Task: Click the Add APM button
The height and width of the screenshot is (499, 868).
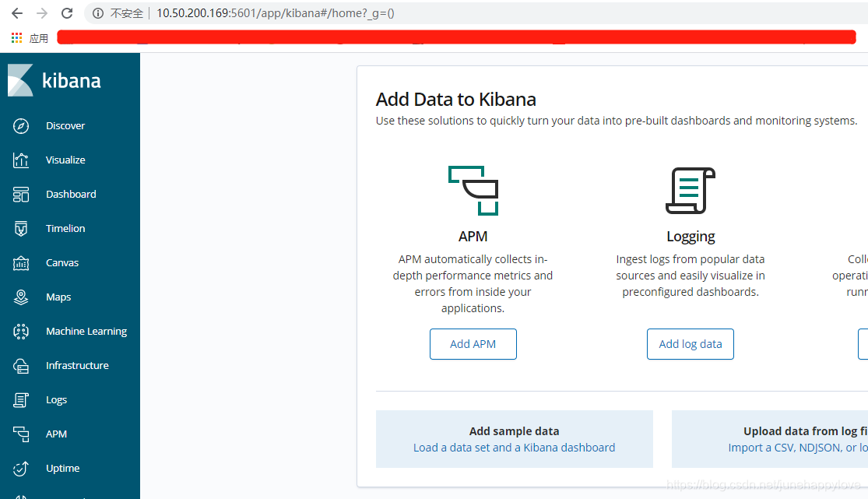Action: [x=473, y=344]
